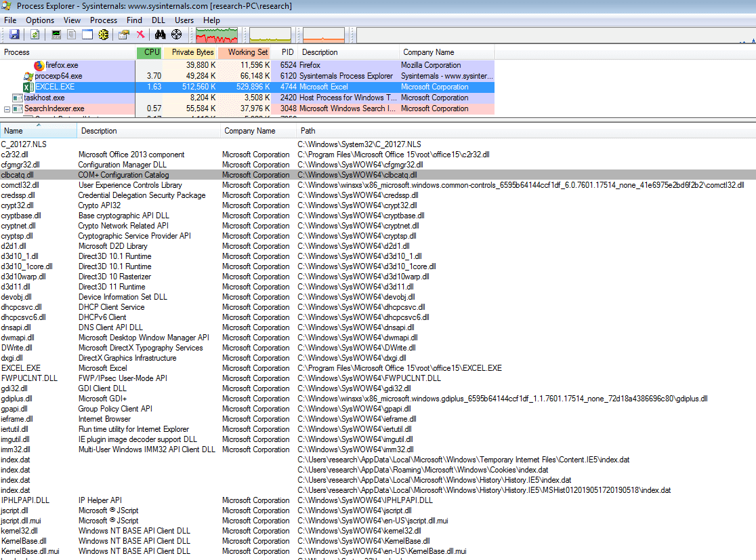
Task: Sort by the Process column header
Action: pyautogui.click(x=68, y=52)
